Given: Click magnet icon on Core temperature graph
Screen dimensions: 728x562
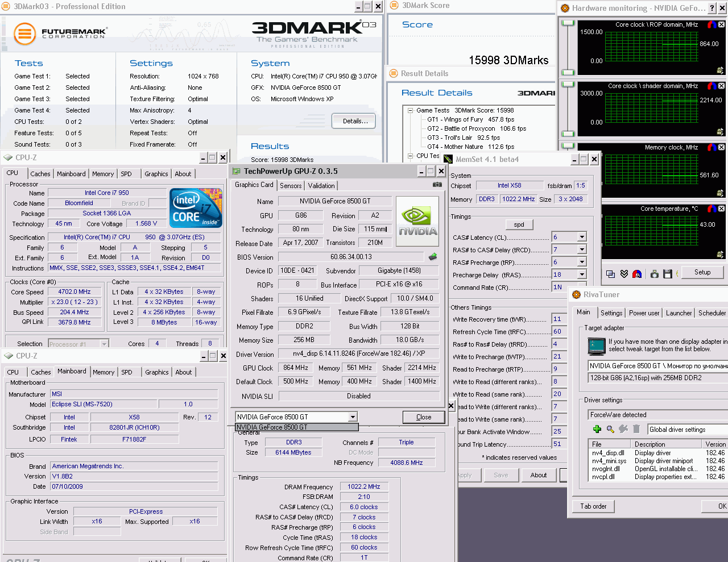Looking at the screenshot, I should pyautogui.click(x=712, y=209).
